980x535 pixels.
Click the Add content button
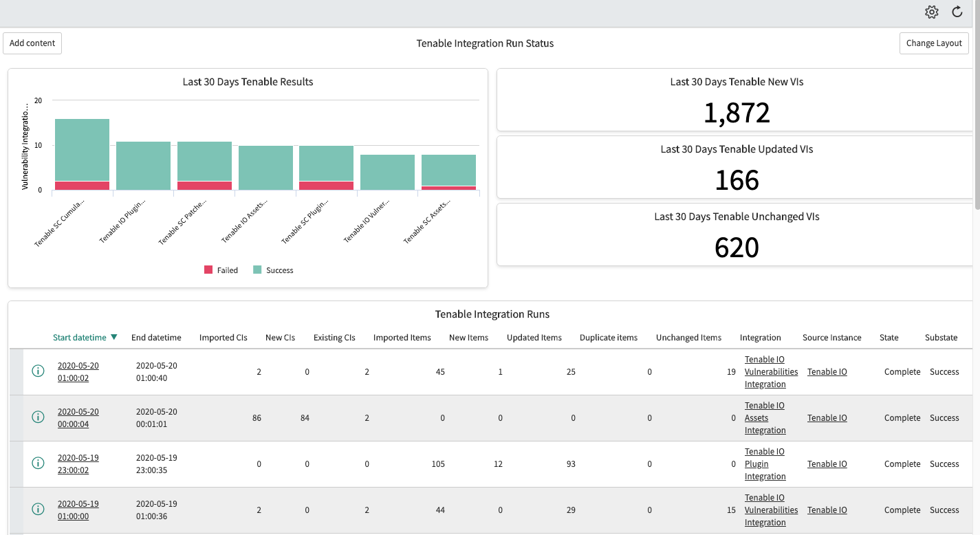click(x=32, y=43)
